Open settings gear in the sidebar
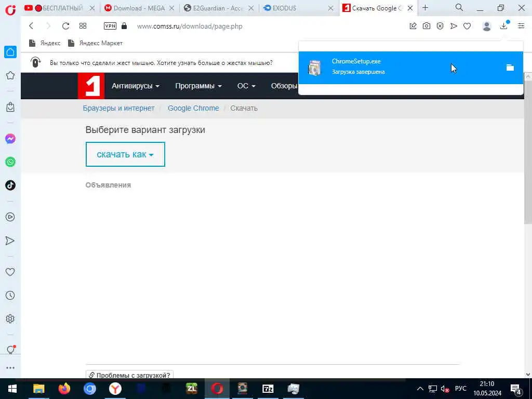This screenshot has height=399, width=532. (x=10, y=319)
